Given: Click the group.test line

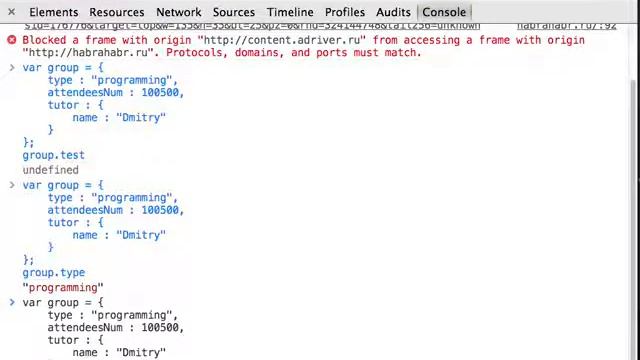Looking at the screenshot, I should (x=53, y=155).
